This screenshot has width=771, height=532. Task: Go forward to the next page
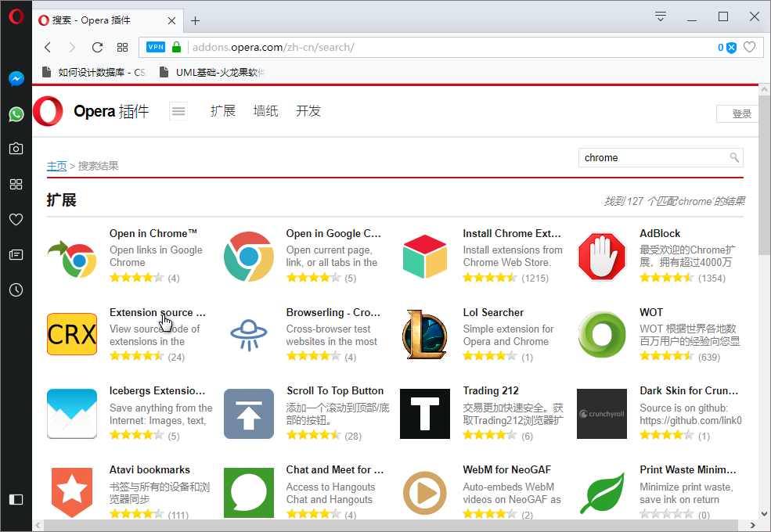pos(72,47)
